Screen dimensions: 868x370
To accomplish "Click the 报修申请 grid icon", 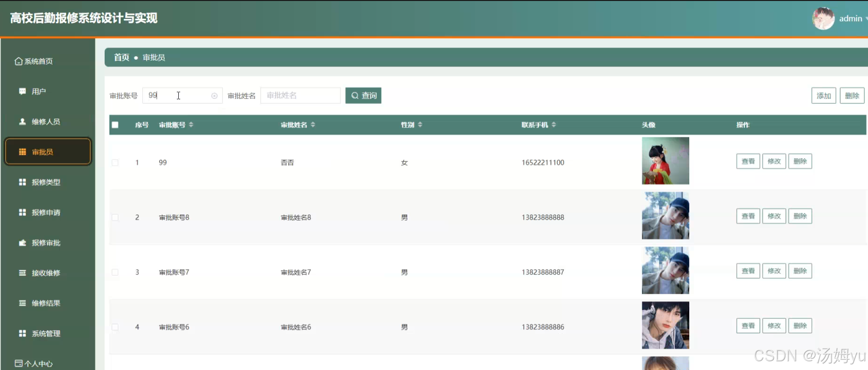I will click(x=22, y=212).
